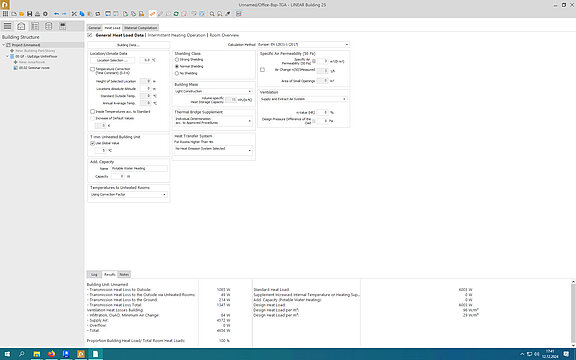Click the Undo arrow in the toolbar
The height and width of the screenshot is (360, 576).
click(56, 14)
